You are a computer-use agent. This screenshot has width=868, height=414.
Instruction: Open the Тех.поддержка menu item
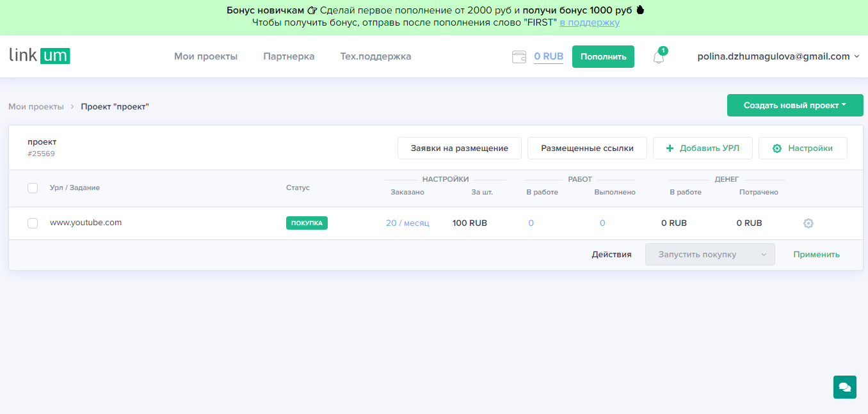(376, 56)
